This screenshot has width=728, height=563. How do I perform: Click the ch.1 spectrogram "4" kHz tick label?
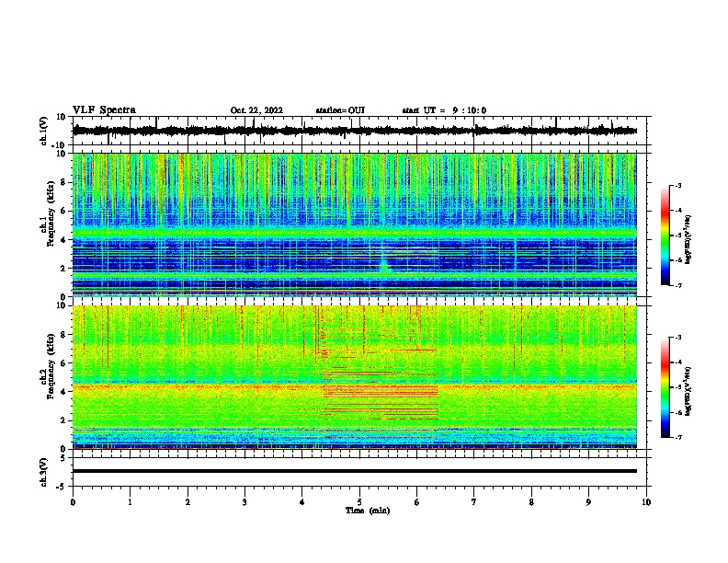tap(63, 240)
